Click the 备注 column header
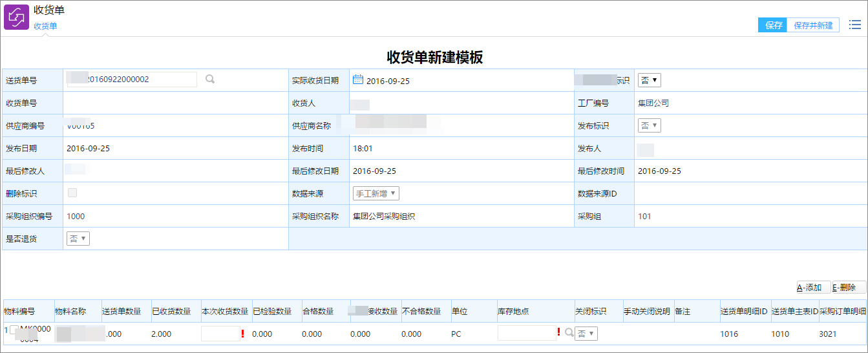 coord(683,312)
